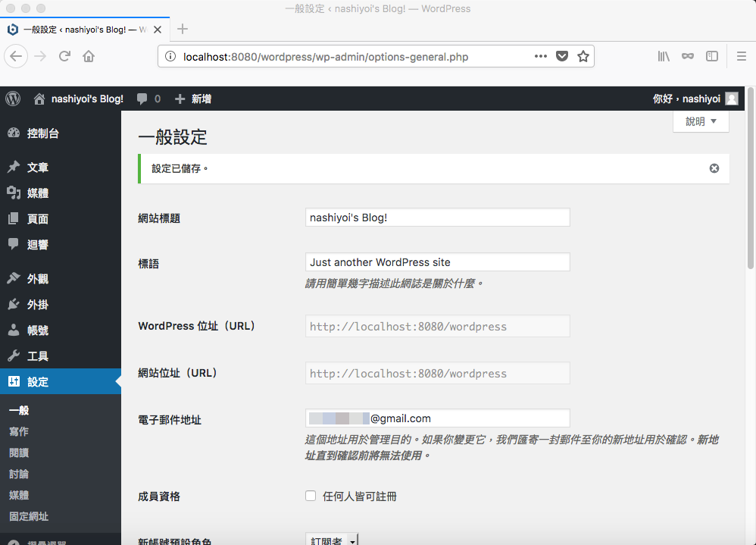The height and width of the screenshot is (545, 756).
Task: Open 討論 settings submenu item
Action: (19, 474)
